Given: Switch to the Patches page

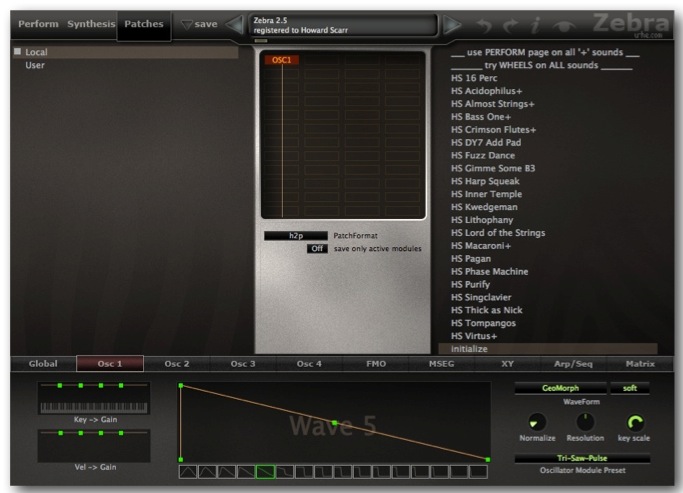Looking at the screenshot, I should click(x=144, y=24).
